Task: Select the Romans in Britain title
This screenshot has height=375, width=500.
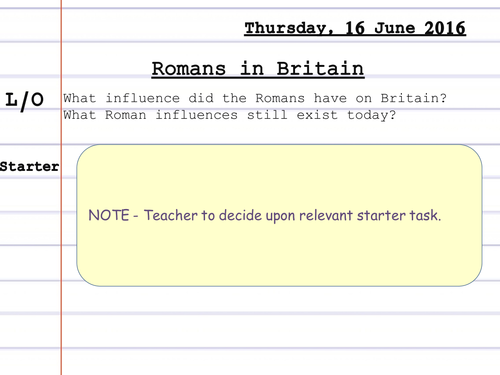Action: [x=258, y=69]
